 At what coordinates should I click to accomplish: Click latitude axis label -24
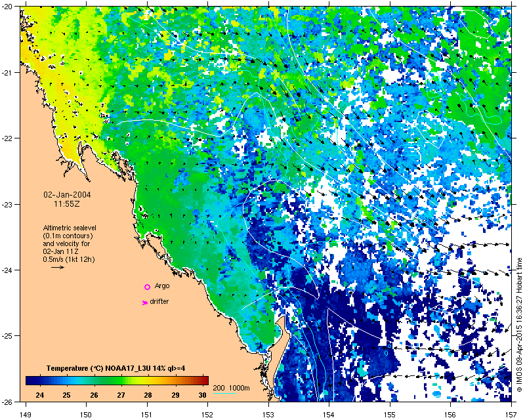[8, 270]
